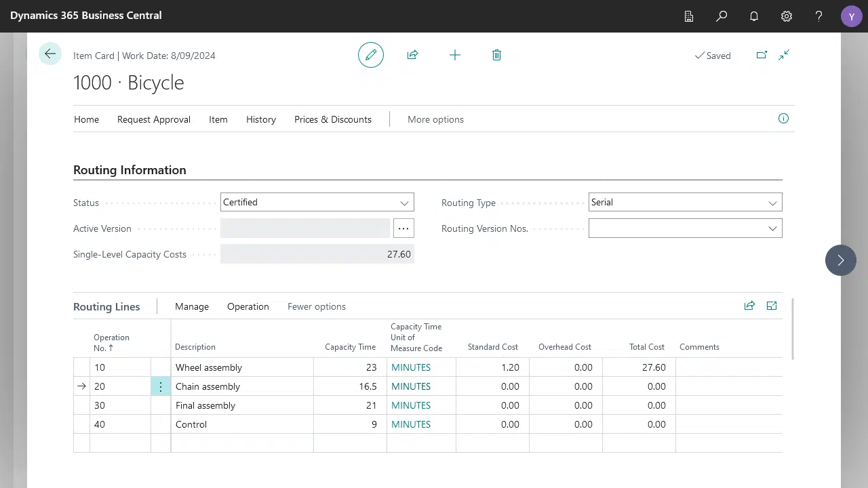Screen dimensions: 868x488
Task: Select Operation No. 30 cell
Action: (120, 405)
